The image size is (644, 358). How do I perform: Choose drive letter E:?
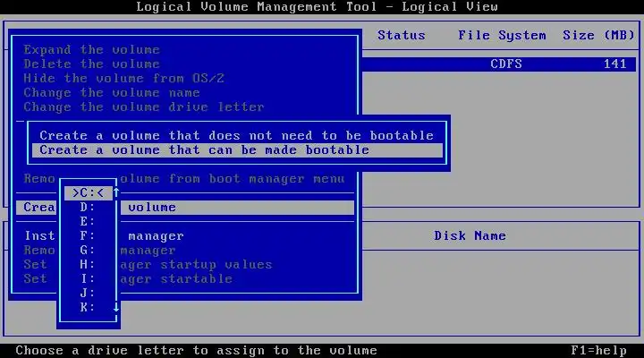(88, 222)
